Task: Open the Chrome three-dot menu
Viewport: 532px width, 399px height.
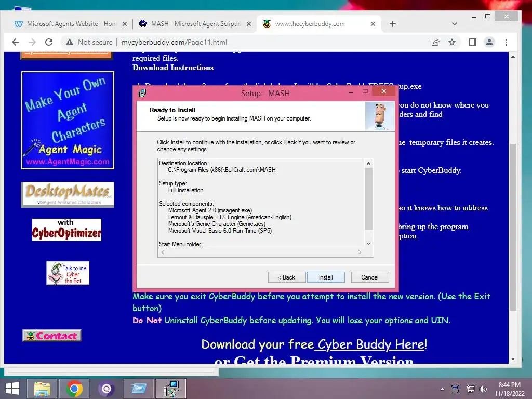Action: pos(506,42)
